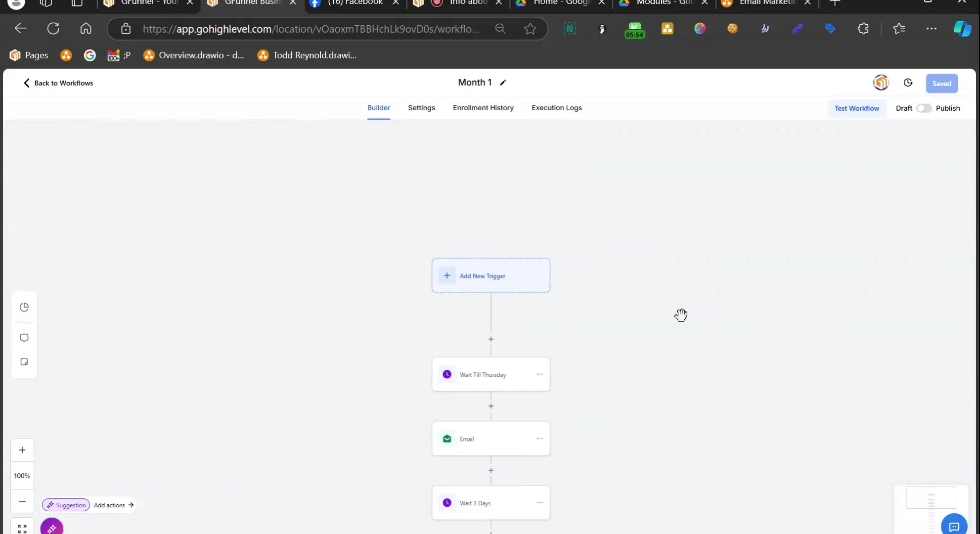
Task: Click Add actions suggestion
Action: [x=114, y=505]
